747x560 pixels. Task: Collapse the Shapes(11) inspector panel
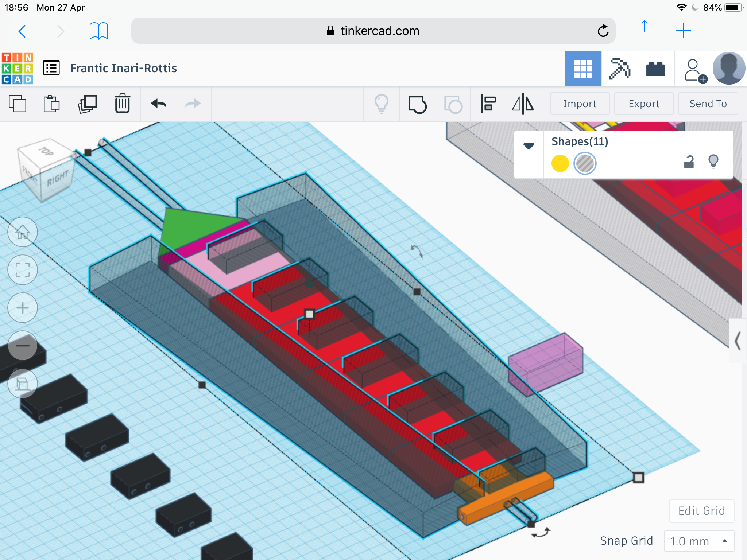click(x=529, y=146)
